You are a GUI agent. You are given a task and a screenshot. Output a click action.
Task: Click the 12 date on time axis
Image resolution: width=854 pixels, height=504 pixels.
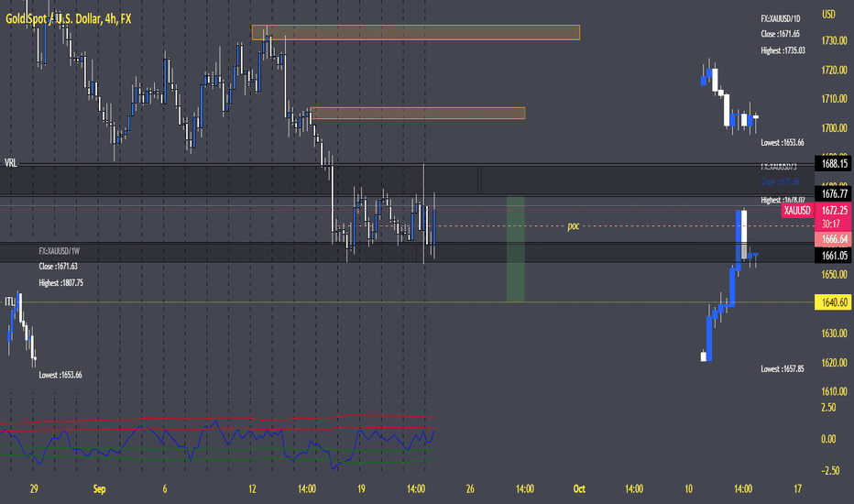(x=252, y=488)
